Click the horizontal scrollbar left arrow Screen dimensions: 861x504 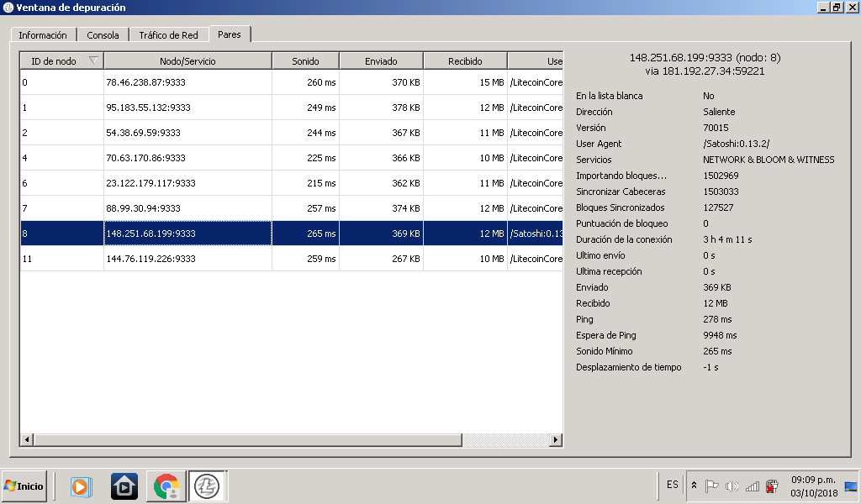(x=27, y=439)
